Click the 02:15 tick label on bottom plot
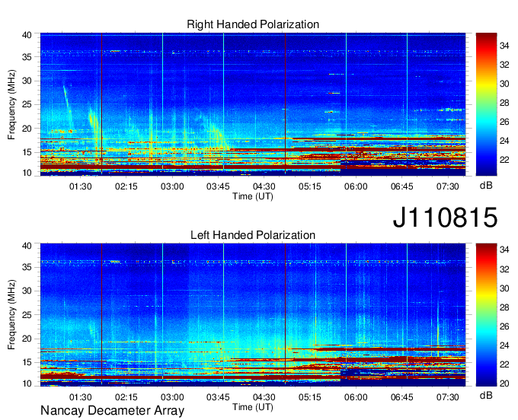The height and width of the screenshot is (420, 518). [126, 397]
